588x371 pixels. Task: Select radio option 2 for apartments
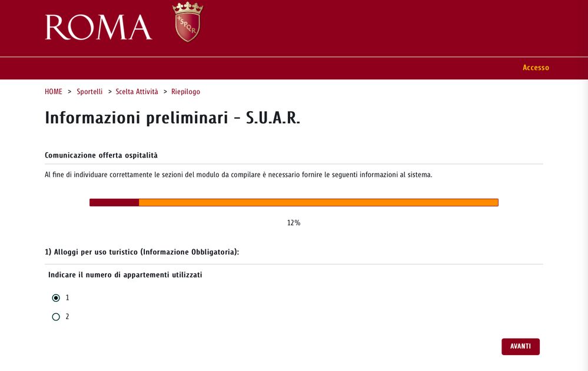click(56, 317)
